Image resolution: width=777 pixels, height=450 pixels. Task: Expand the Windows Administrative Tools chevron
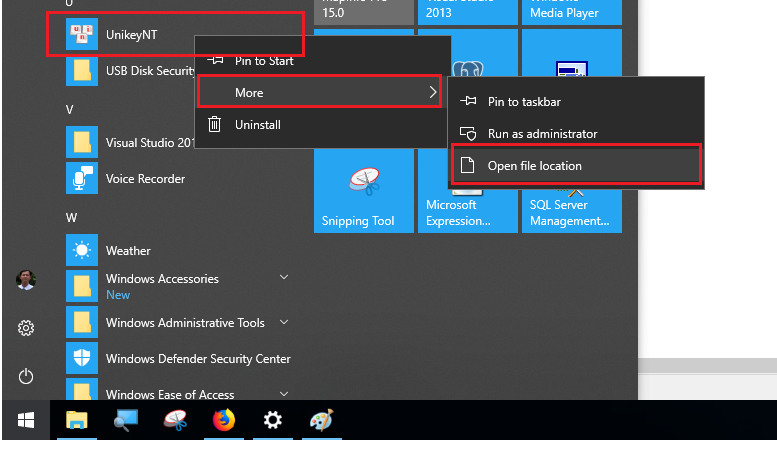pos(284,322)
